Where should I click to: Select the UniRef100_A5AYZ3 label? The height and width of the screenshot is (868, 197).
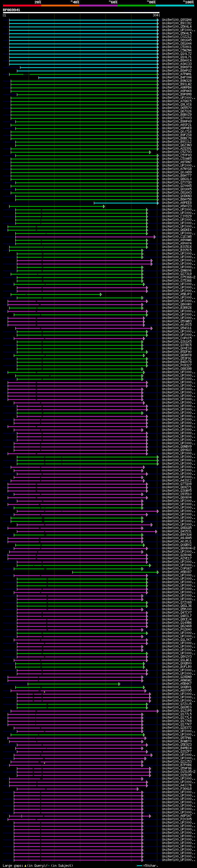click(x=177, y=206)
